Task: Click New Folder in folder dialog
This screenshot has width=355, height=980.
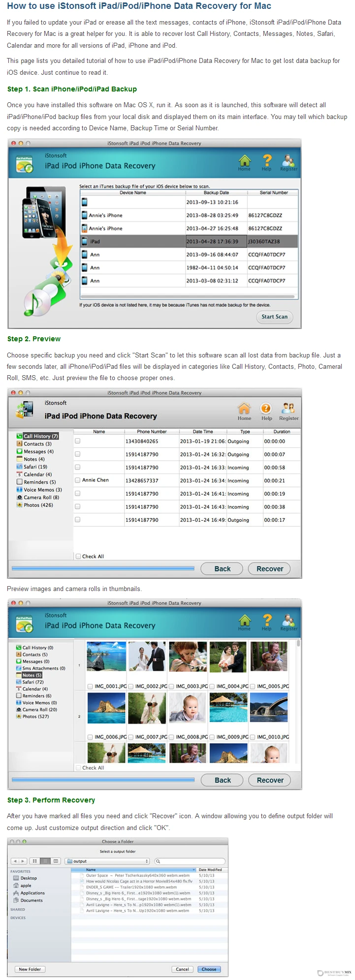Action: click(x=30, y=969)
